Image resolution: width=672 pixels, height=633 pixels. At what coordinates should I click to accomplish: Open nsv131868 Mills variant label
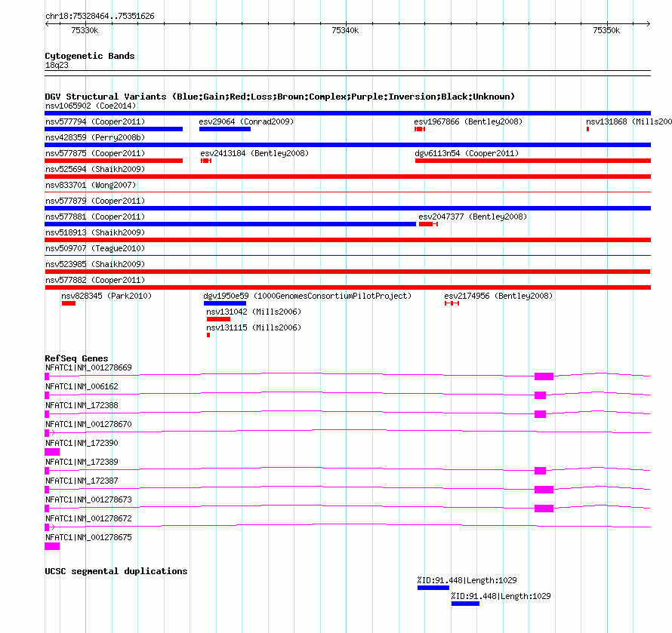point(629,121)
